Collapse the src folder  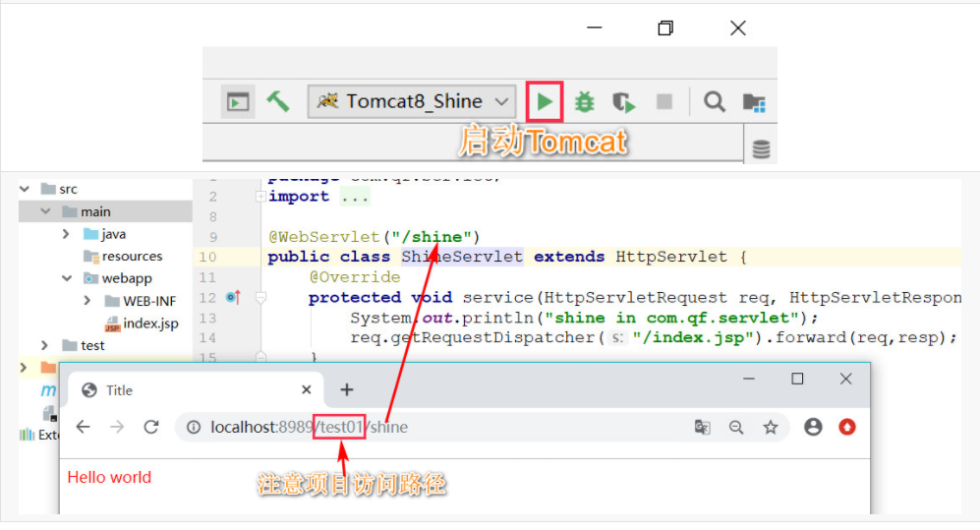[25, 189]
